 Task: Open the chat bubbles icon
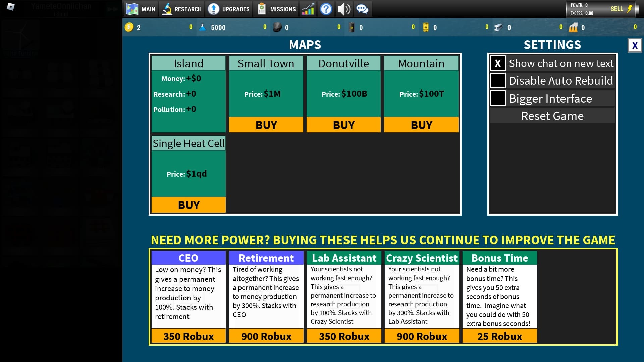pyautogui.click(x=362, y=9)
